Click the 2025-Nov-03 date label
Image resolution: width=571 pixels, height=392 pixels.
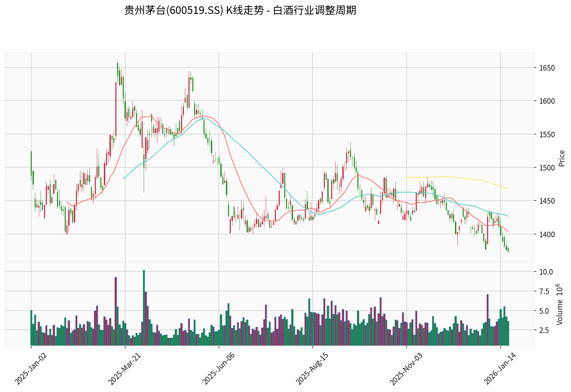pos(406,369)
